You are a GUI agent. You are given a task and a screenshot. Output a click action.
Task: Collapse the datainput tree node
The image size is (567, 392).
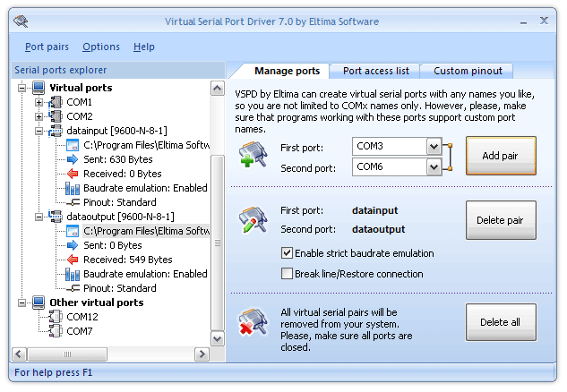click(39, 131)
